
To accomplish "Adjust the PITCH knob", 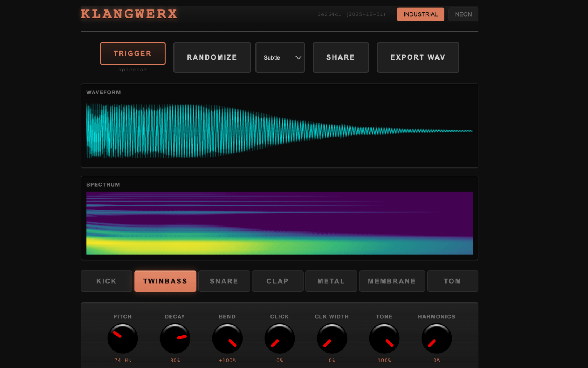I will pos(122,338).
